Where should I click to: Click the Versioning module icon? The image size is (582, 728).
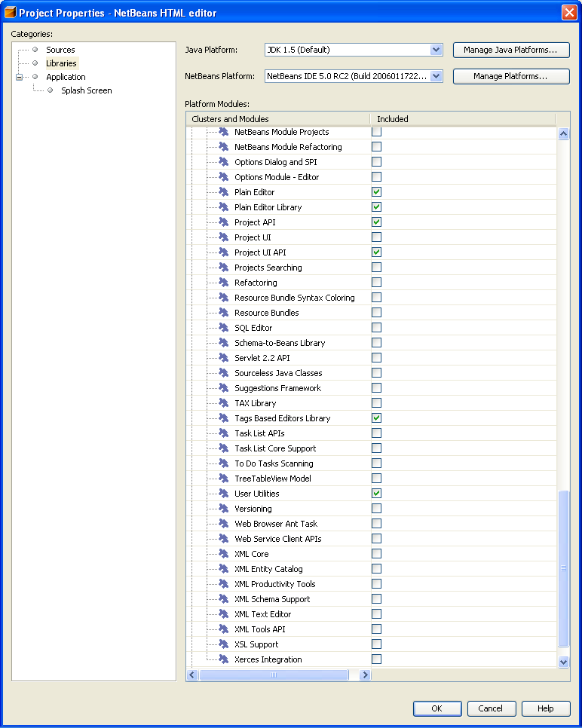[x=224, y=509]
